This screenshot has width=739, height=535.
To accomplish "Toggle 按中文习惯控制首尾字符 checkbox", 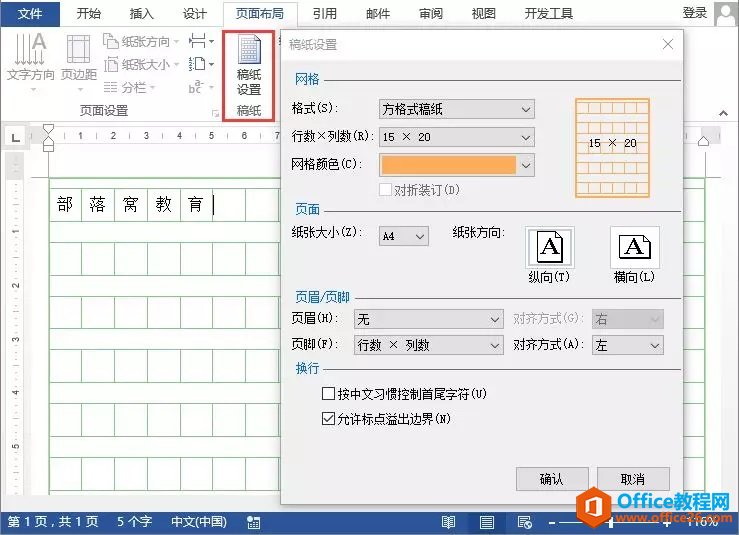I will pyautogui.click(x=328, y=394).
